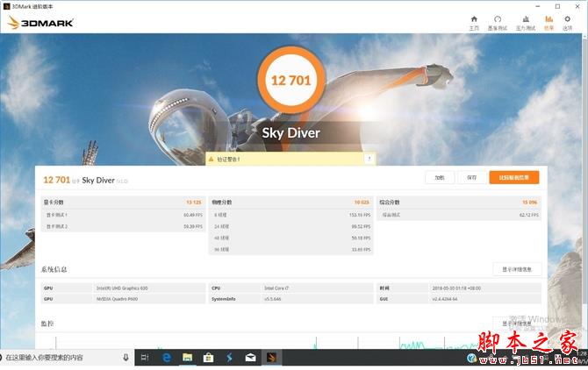Click the Intel(R) UHD Graphics 630 entry
588x370 pixels.
(x=122, y=288)
